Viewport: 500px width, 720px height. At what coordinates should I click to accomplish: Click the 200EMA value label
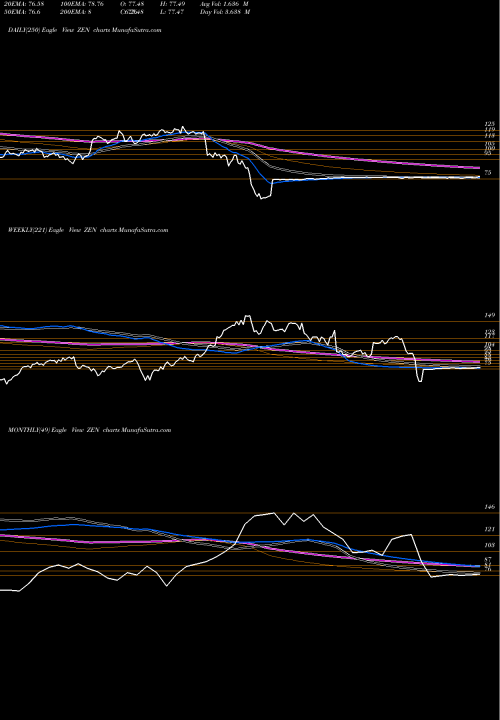click(x=78, y=12)
